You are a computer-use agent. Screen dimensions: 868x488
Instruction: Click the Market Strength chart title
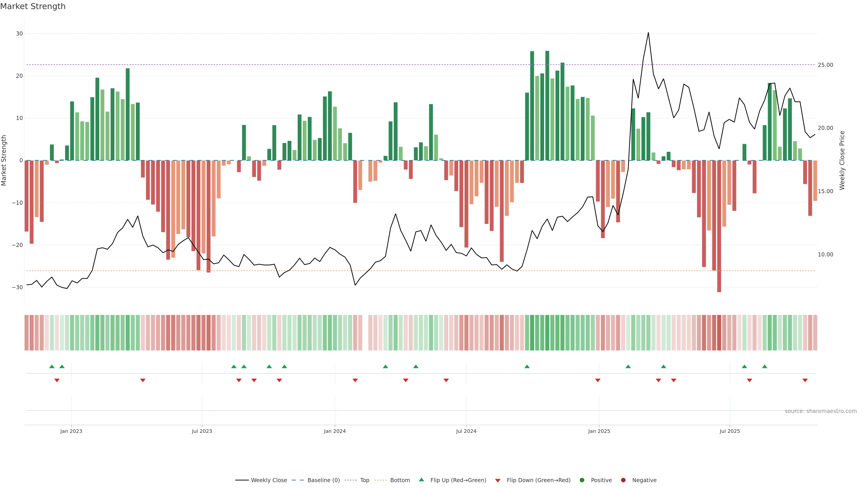pos(33,6)
